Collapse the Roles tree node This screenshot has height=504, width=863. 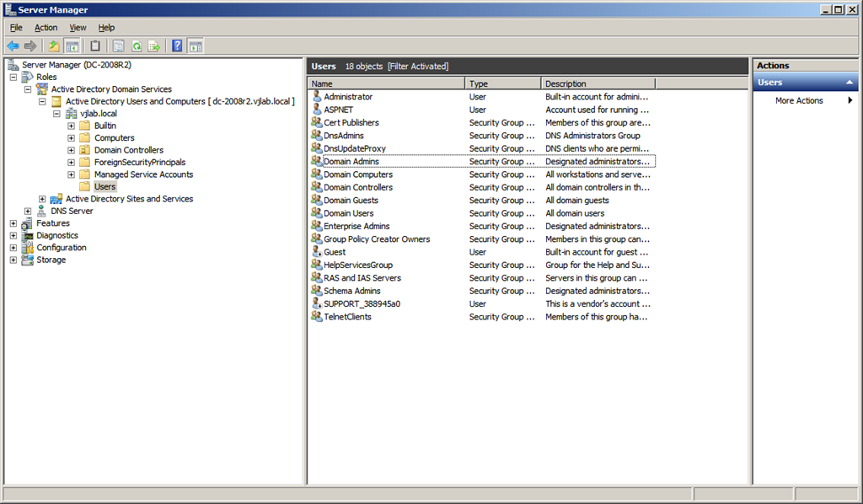click(13, 77)
